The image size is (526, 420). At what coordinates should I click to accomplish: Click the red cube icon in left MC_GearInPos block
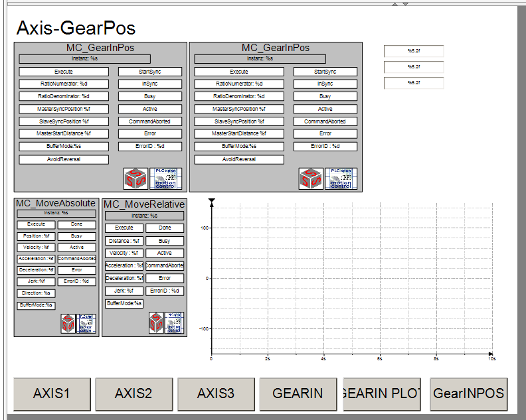point(135,178)
